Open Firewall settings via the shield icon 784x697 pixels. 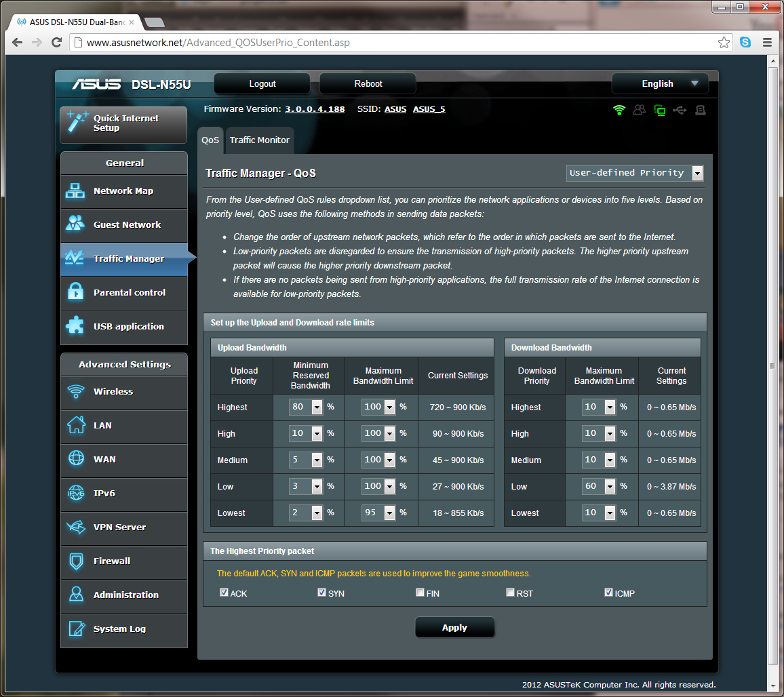click(x=76, y=561)
